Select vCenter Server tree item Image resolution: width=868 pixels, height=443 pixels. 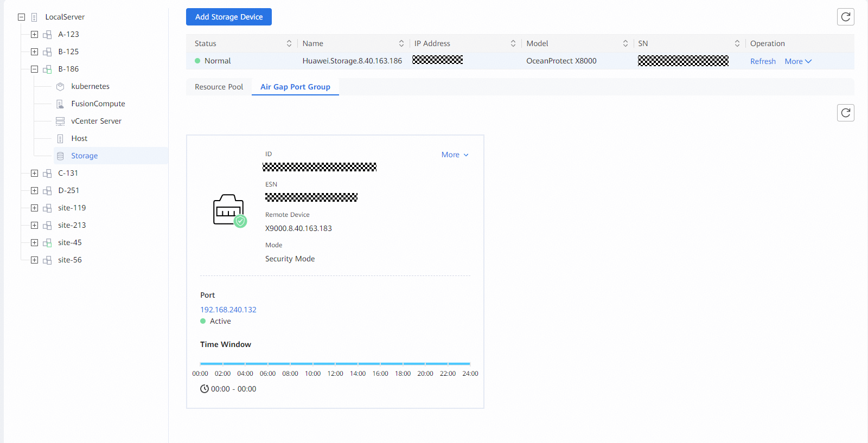96,121
